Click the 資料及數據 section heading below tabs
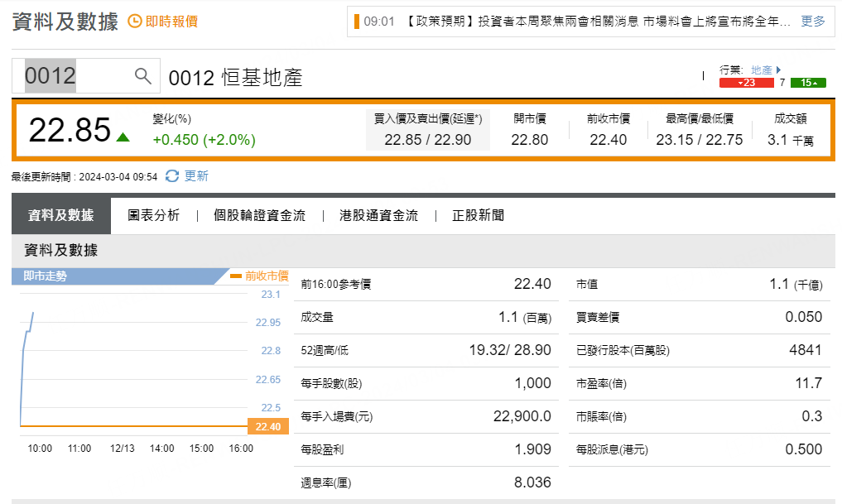 click(x=60, y=250)
